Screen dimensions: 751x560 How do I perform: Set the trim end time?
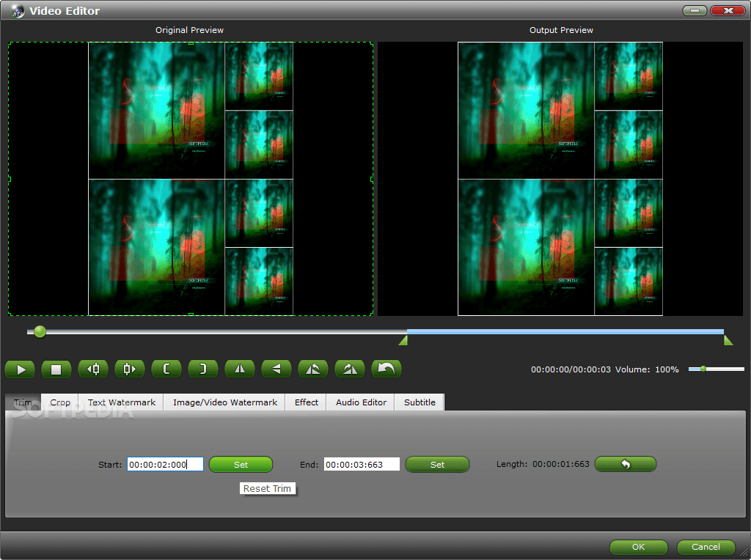[x=437, y=464]
